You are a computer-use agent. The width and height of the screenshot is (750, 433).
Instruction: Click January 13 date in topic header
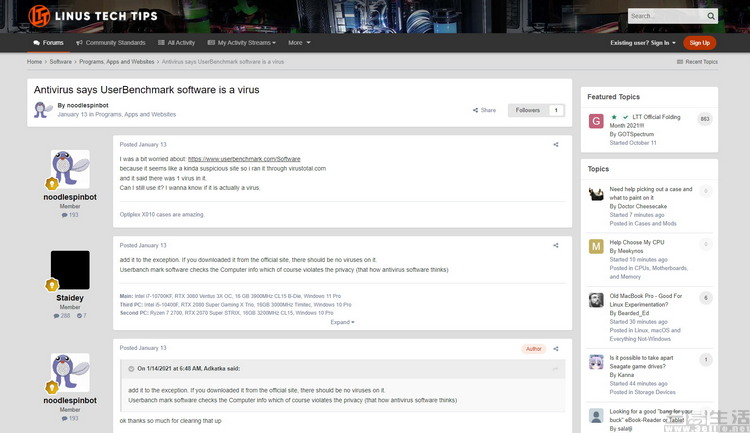coord(73,115)
